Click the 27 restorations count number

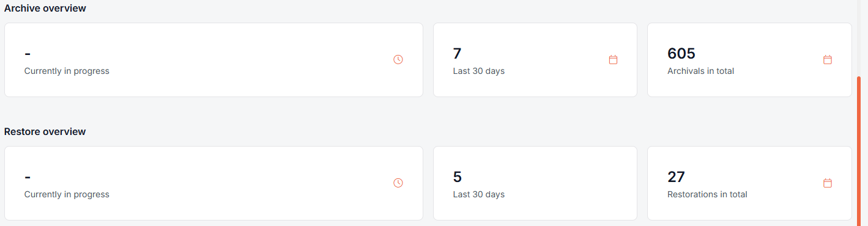(676, 177)
